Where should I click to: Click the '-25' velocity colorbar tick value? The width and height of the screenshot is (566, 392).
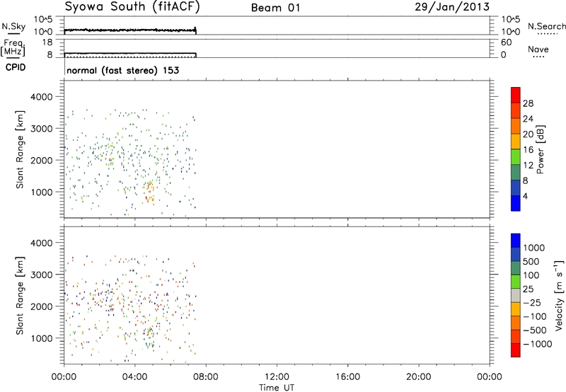531,303
